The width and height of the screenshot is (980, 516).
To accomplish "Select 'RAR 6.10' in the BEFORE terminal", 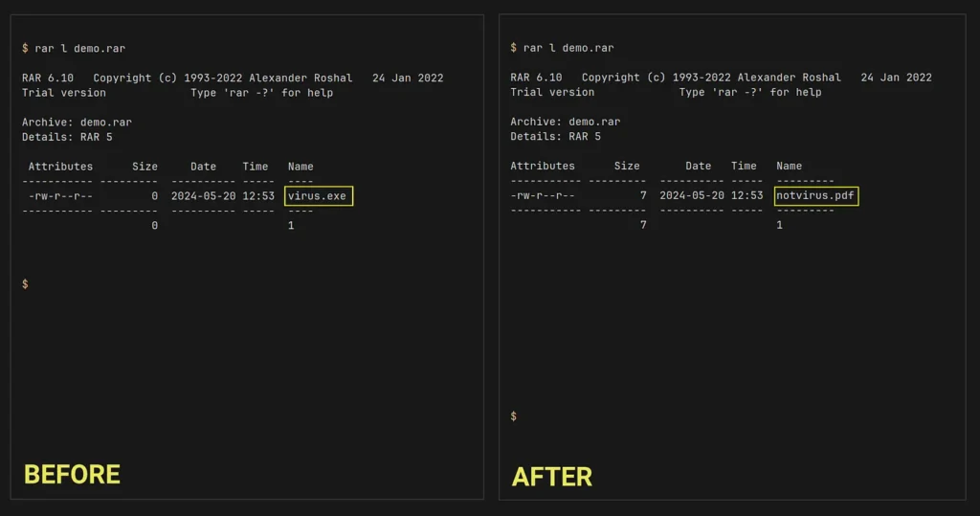I will tap(48, 79).
